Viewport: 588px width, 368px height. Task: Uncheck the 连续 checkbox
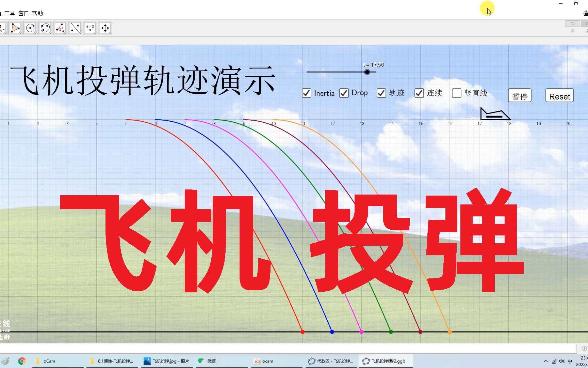pos(419,93)
